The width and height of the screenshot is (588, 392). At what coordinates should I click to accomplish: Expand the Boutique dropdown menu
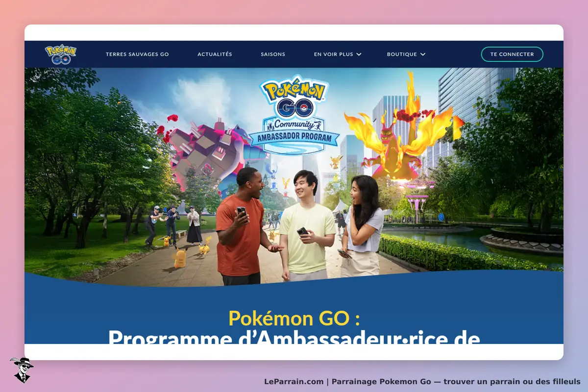coord(406,54)
